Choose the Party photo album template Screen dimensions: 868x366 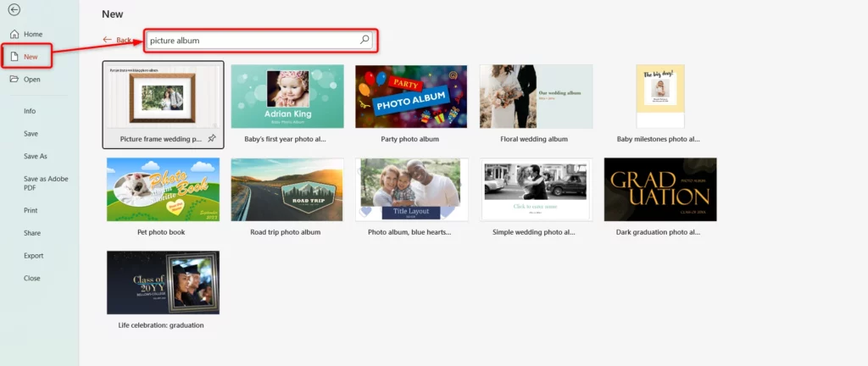click(x=411, y=97)
